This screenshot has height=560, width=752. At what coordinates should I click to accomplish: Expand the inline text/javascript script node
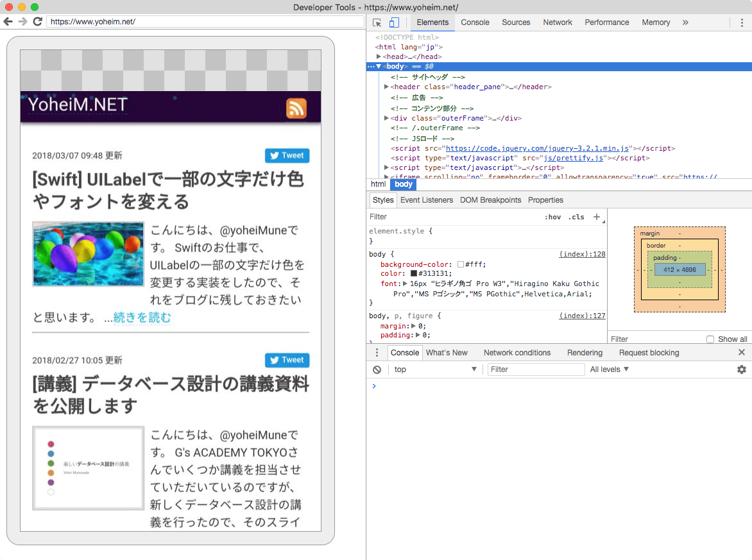point(386,168)
